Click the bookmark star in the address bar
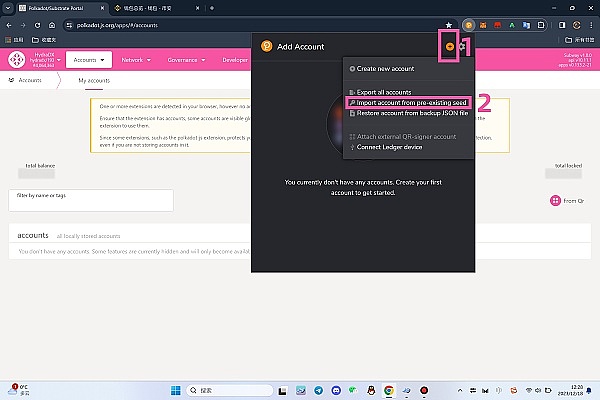The width and height of the screenshot is (600, 400). pos(449,24)
